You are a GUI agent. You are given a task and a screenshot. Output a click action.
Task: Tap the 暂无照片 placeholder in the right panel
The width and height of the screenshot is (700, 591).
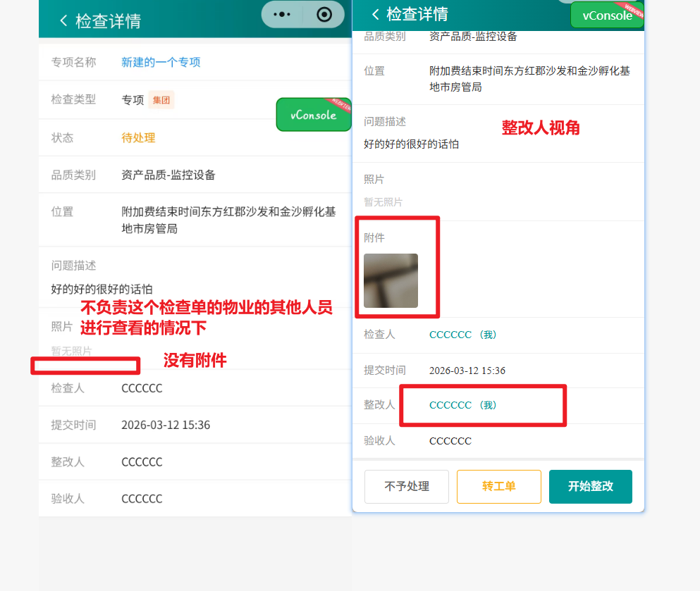383,202
